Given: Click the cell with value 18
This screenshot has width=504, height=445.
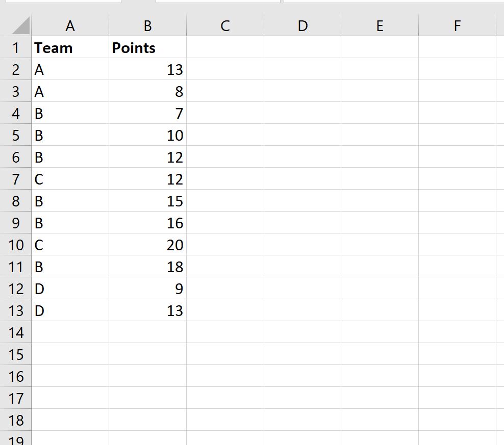Looking at the screenshot, I should (147, 267).
